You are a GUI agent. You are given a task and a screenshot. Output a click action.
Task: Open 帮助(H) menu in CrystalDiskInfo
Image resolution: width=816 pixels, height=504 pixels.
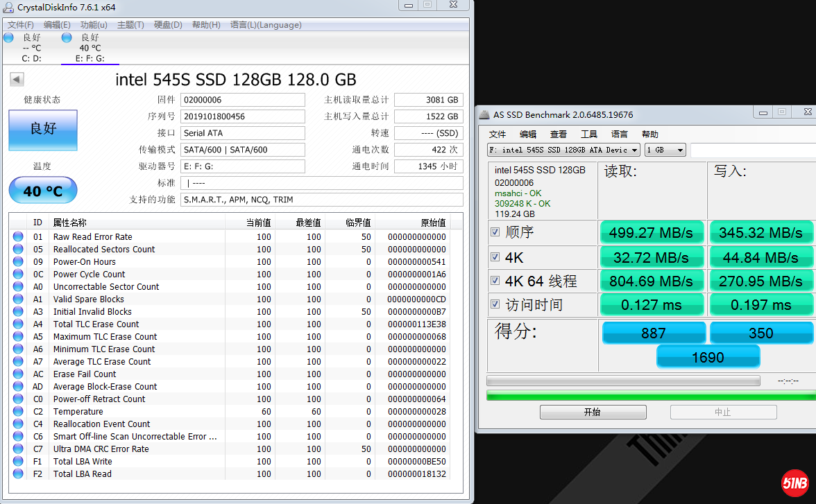point(206,25)
